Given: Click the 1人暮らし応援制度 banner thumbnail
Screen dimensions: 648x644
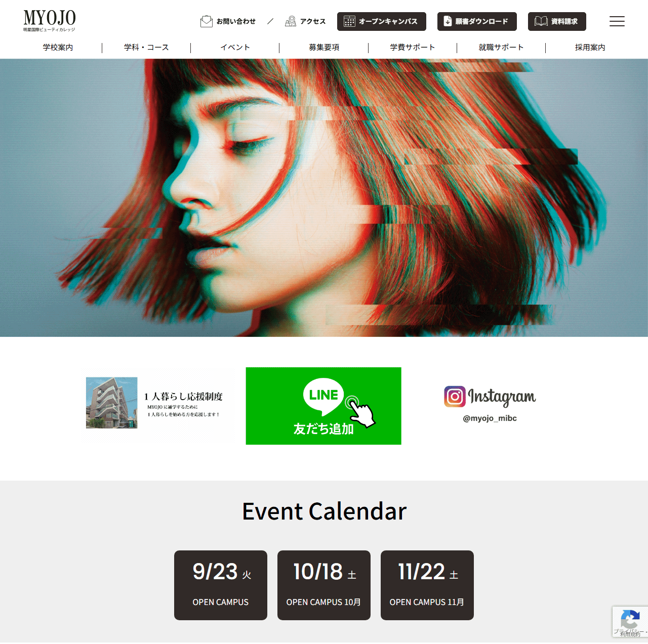Looking at the screenshot, I should click(x=112, y=403).
